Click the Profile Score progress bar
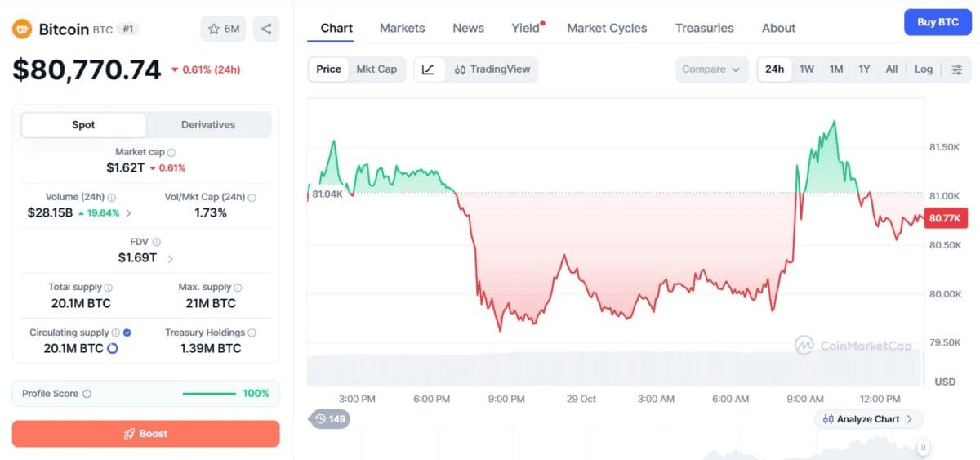980x460 pixels. point(209,394)
